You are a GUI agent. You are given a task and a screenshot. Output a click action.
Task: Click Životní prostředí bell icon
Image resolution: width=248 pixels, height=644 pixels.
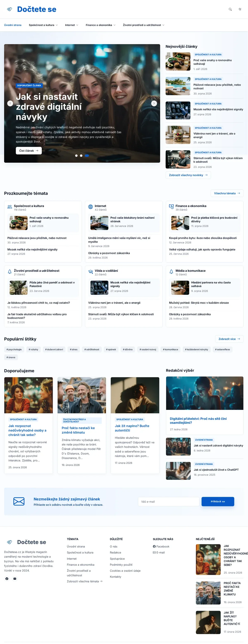[10, 272]
